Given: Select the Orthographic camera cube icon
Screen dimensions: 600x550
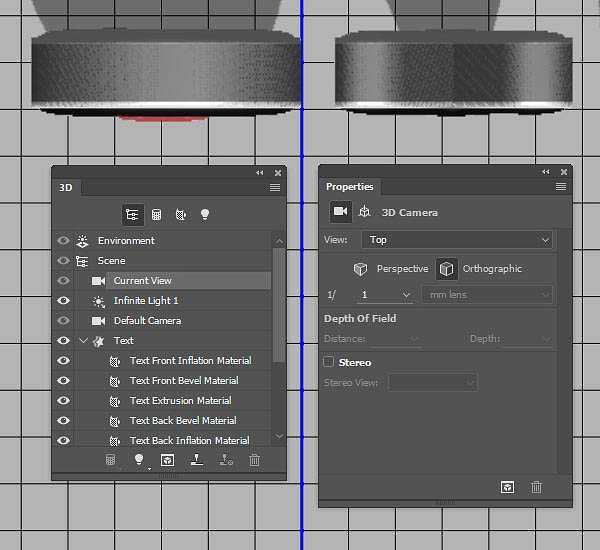Looking at the screenshot, I should pos(446,269).
